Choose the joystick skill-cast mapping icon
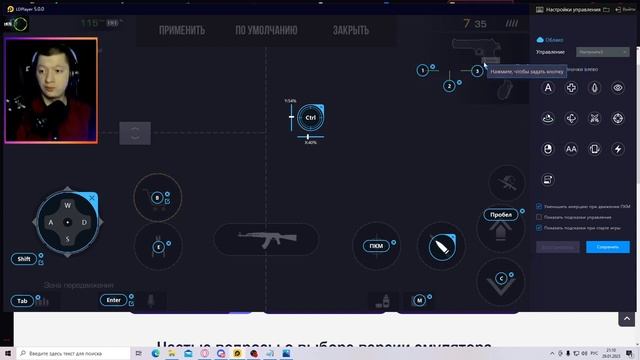 (x=548, y=118)
